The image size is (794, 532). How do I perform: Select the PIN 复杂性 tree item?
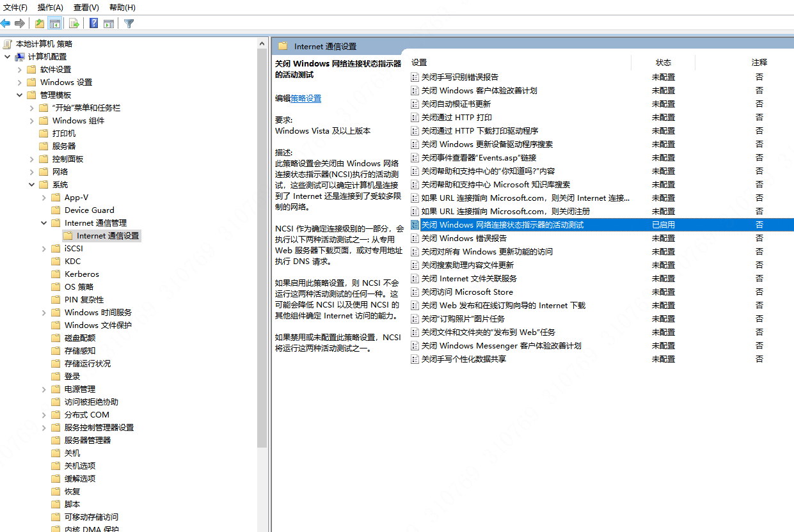pos(84,300)
